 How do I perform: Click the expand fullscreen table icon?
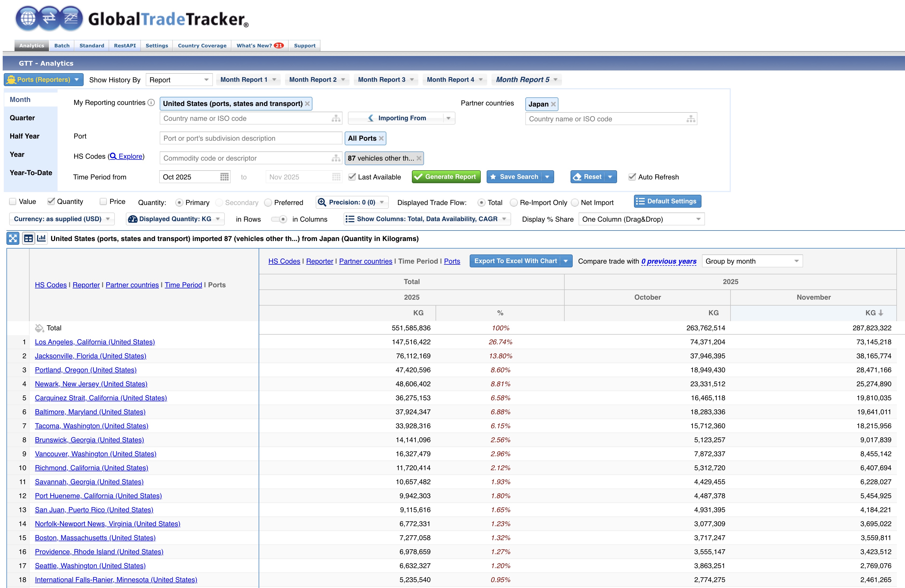[13, 239]
